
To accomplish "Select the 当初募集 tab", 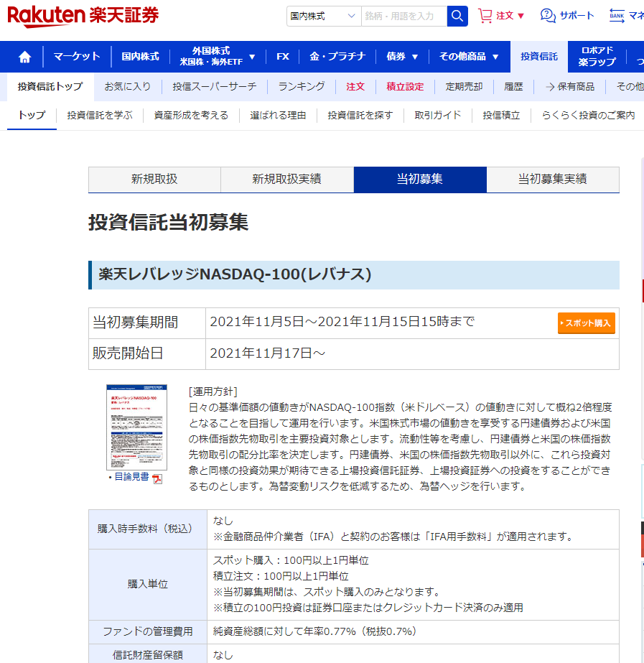I will [420, 180].
